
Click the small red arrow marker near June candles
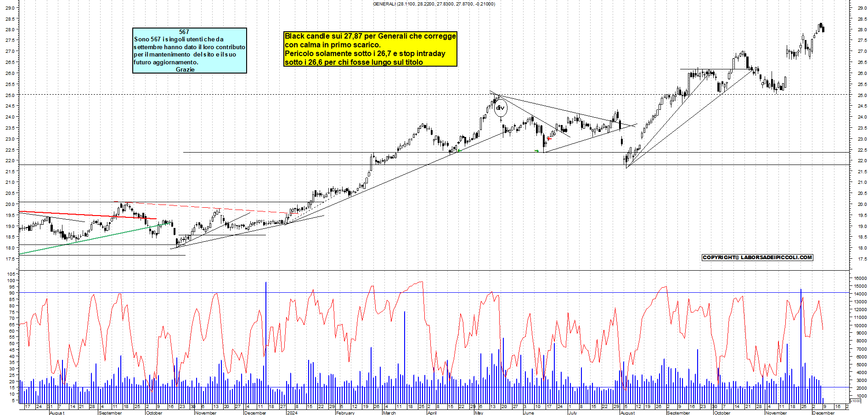(x=549, y=138)
